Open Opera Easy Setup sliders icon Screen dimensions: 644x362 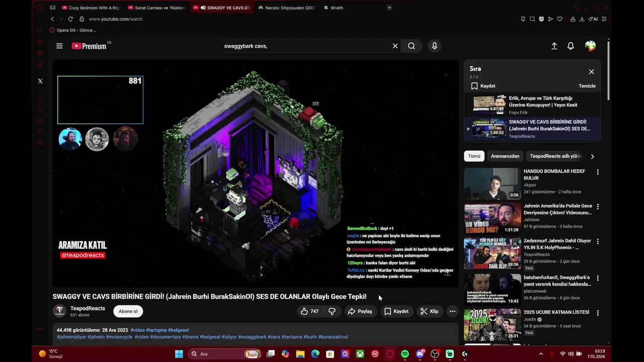click(x=604, y=19)
